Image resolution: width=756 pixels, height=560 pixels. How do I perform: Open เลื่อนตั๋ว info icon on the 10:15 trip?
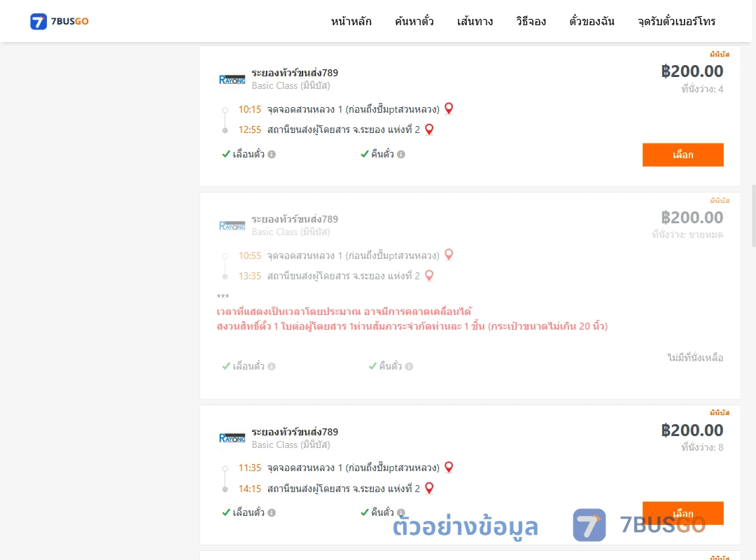pos(272,154)
